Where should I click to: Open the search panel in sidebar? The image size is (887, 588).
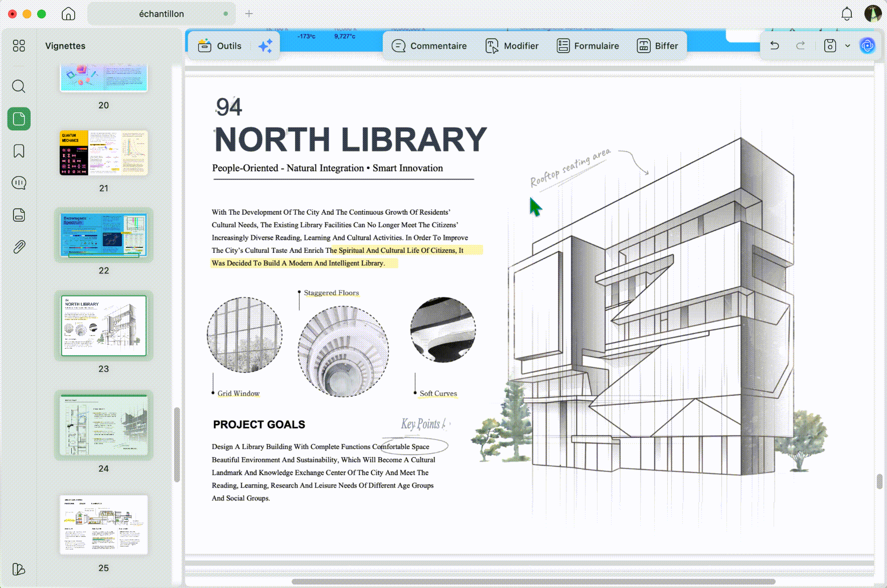(x=19, y=86)
